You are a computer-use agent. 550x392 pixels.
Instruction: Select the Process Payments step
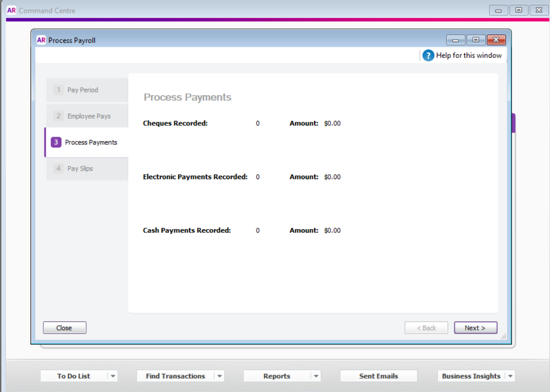pos(91,142)
